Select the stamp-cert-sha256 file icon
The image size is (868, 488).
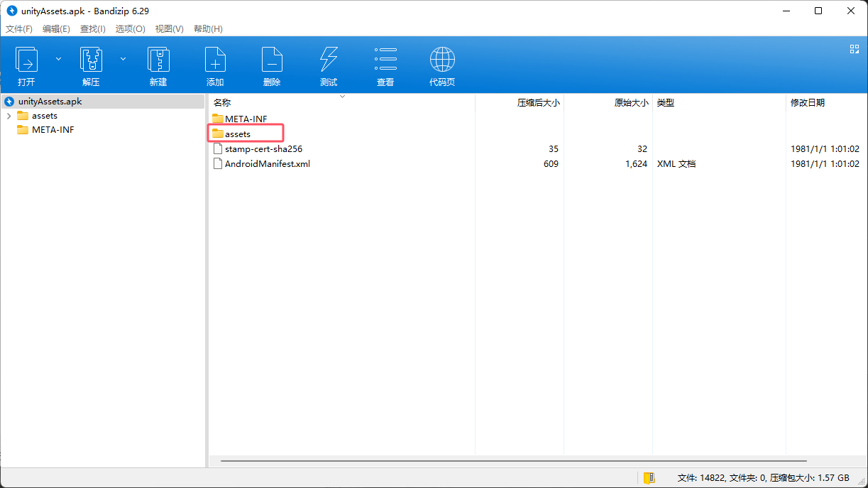click(x=218, y=148)
